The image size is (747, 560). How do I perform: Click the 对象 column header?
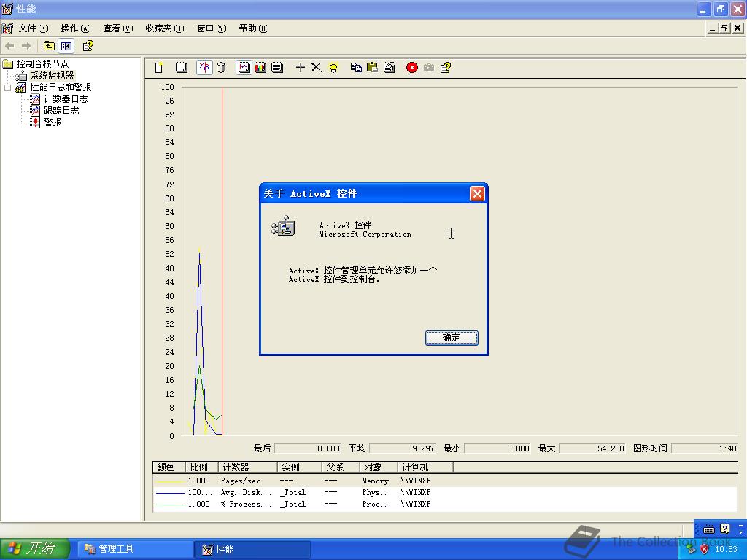[x=379, y=467]
